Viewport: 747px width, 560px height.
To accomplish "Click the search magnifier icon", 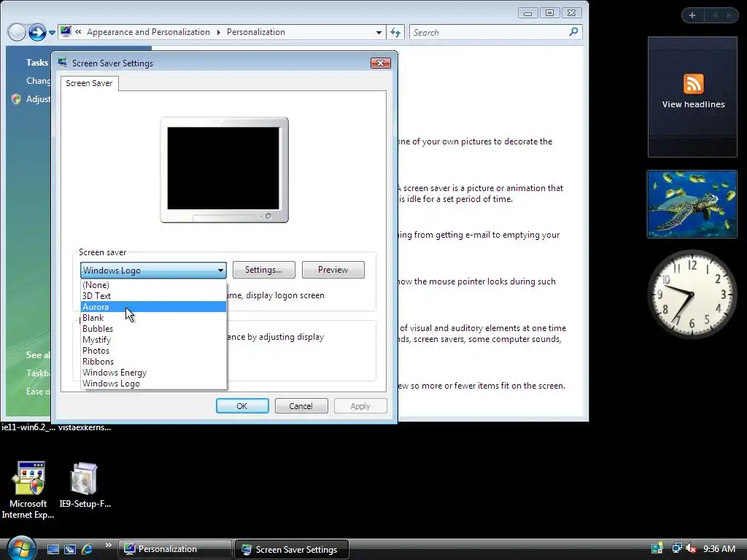I will [x=573, y=32].
